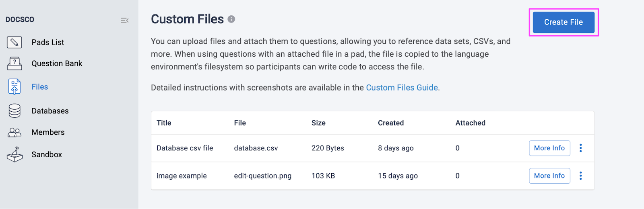
Task: View More Info for image example
Action: pos(549,176)
